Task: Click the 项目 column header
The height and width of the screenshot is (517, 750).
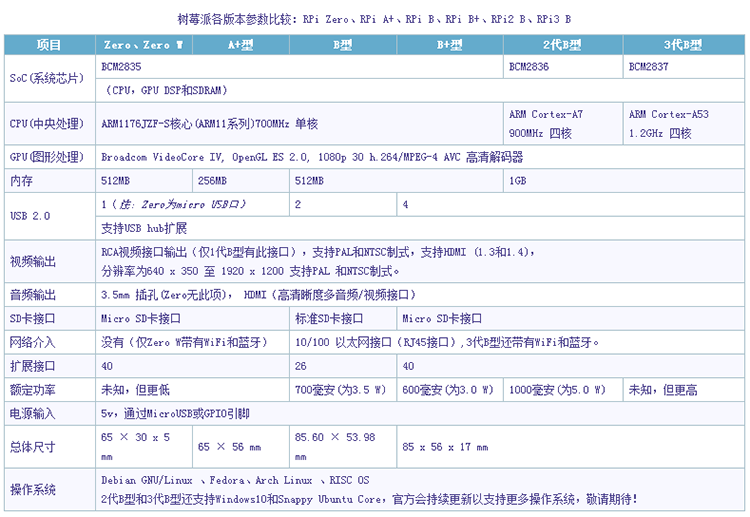Action: 50,45
